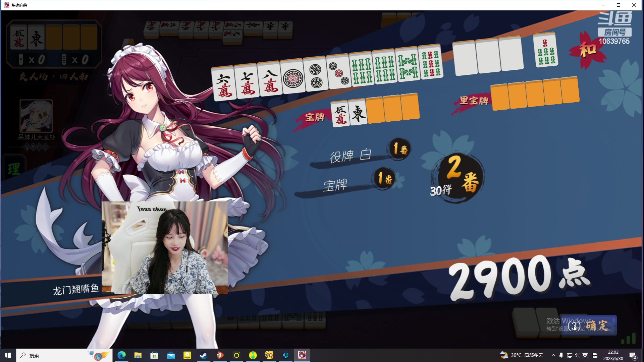
Task: Click the 确定 confirm button
Action: (589, 325)
